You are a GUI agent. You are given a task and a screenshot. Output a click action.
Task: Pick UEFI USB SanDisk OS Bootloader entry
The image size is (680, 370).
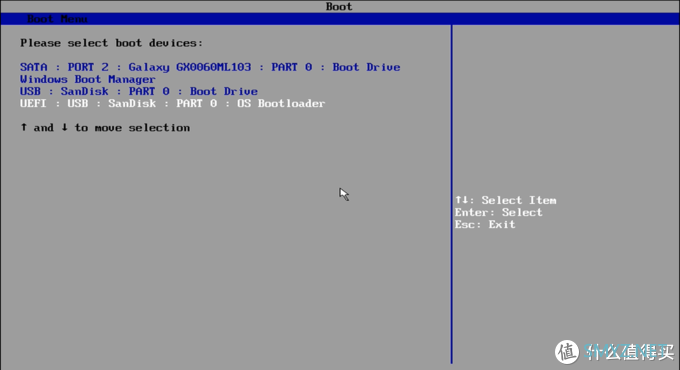[x=173, y=104]
